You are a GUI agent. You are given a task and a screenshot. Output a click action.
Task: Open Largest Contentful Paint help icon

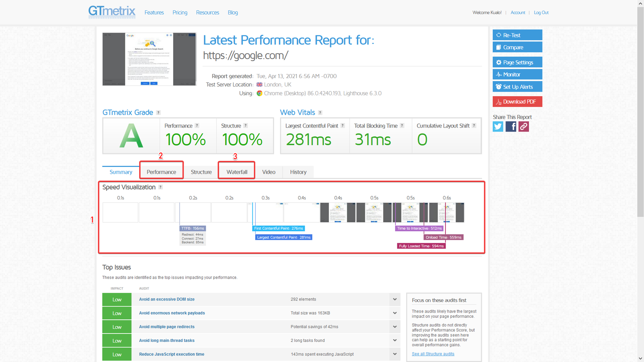pyautogui.click(x=343, y=125)
